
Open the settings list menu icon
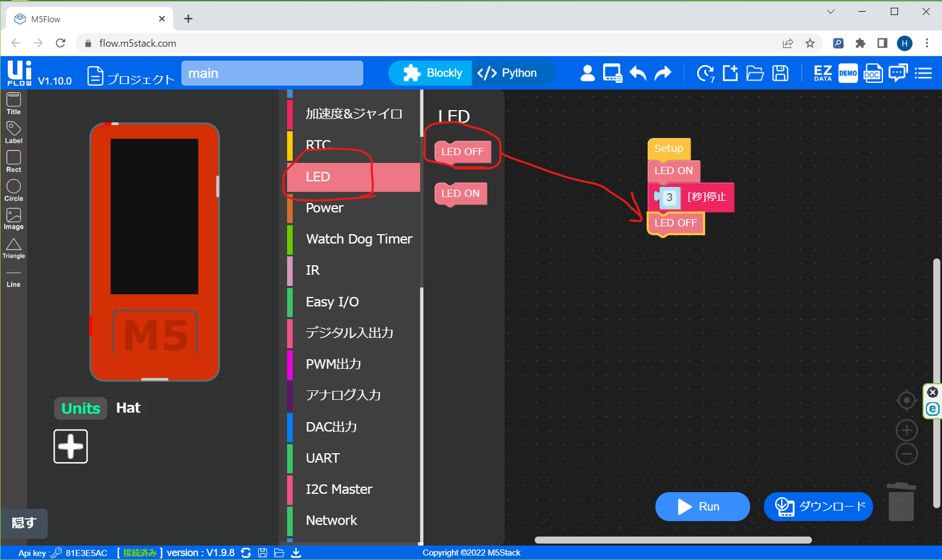click(x=923, y=73)
